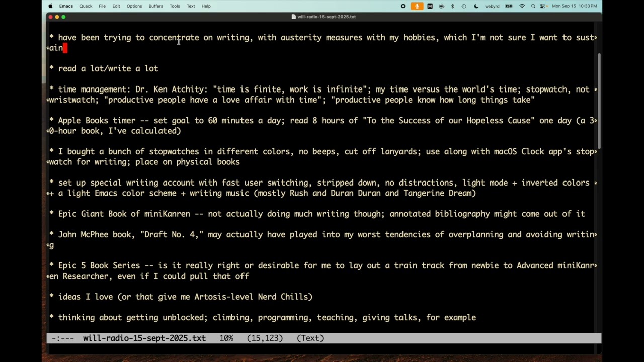Click on "Rush and Duran Duran" text
Screen dimensions: 644x362
335,193
